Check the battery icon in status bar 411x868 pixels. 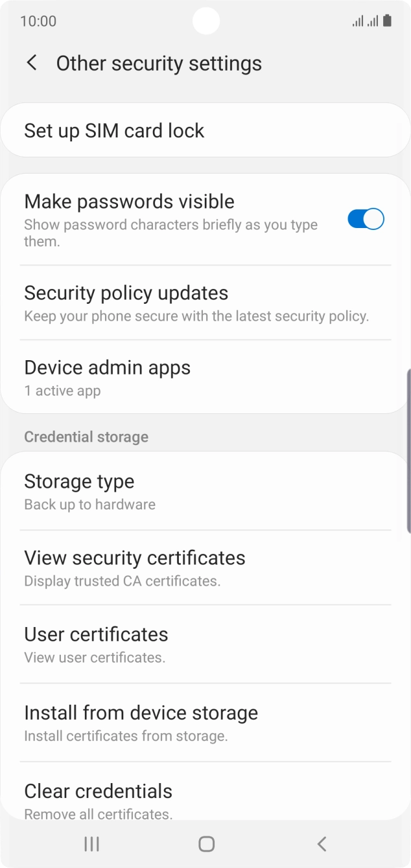[x=388, y=20]
